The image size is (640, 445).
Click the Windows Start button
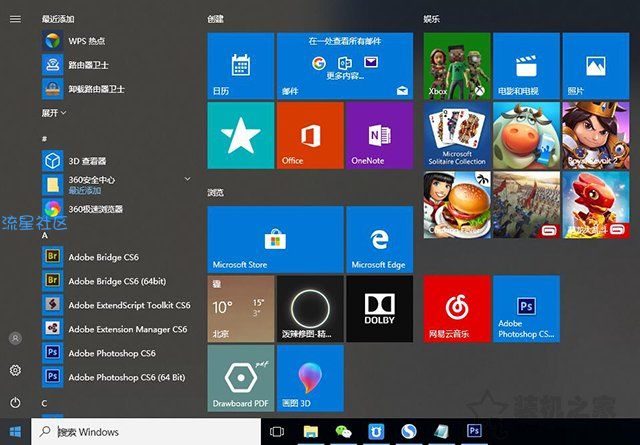(x=16, y=432)
